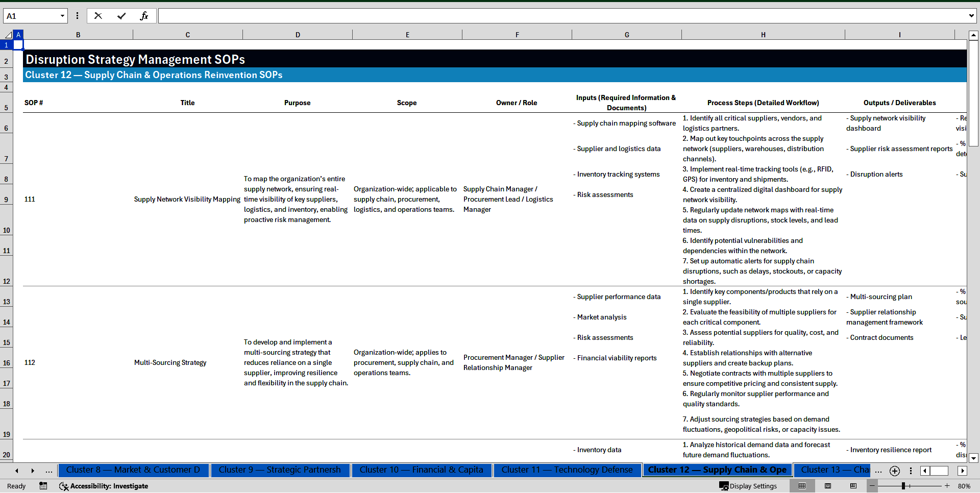
Task: Zoom in using the plus icon
Action: 947,486
